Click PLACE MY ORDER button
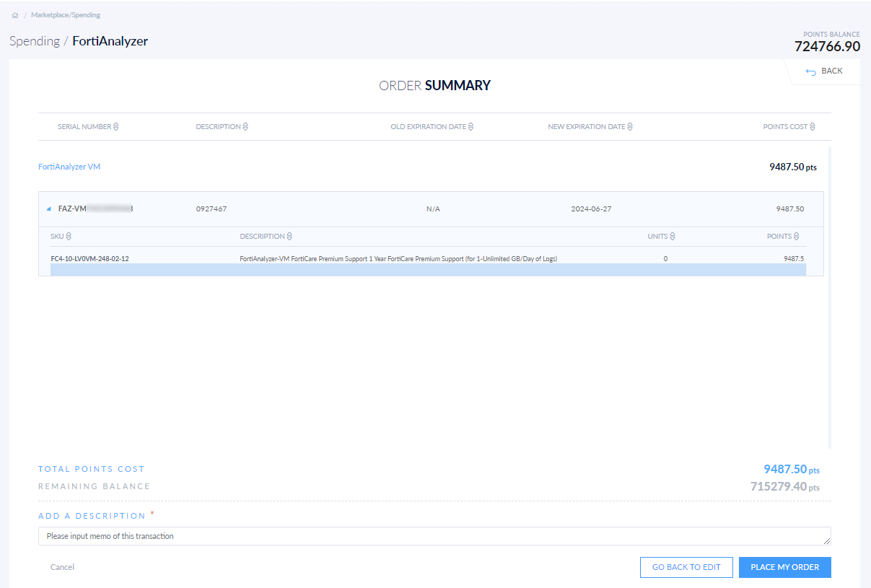This screenshot has height=588, width=871. [x=785, y=567]
